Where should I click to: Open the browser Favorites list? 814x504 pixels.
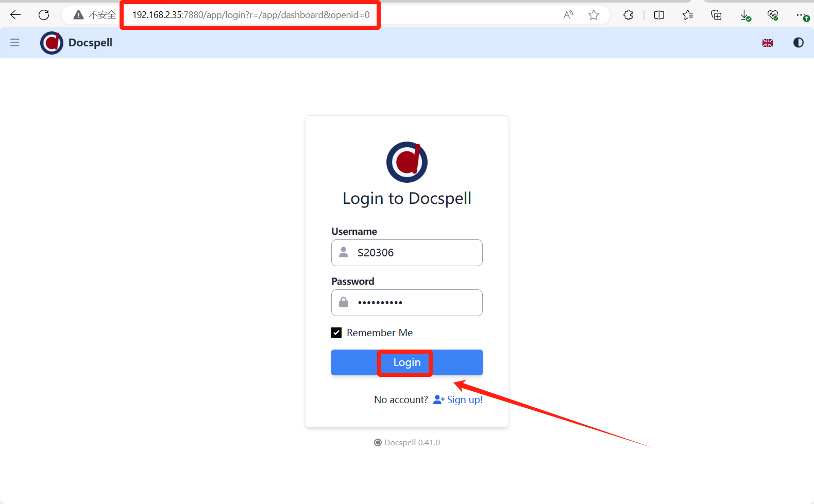point(688,15)
